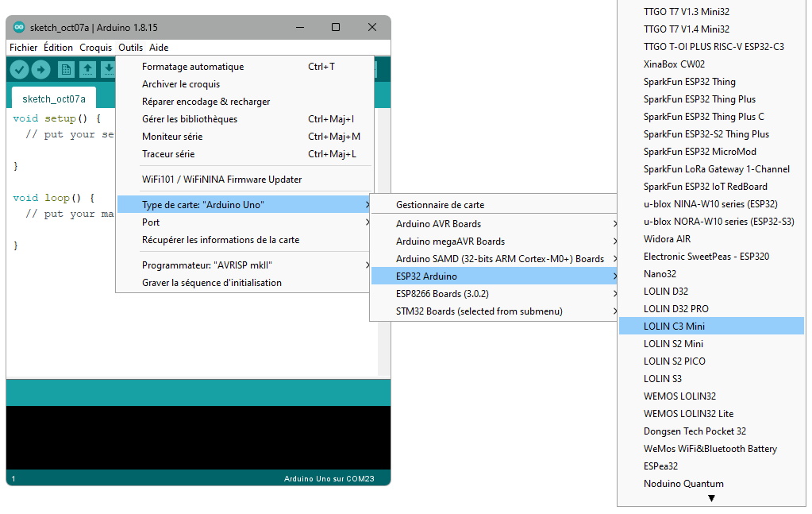Viewport: 812px width, 514px height.
Task: Select Gestionnaire de carte
Action: (x=440, y=205)
